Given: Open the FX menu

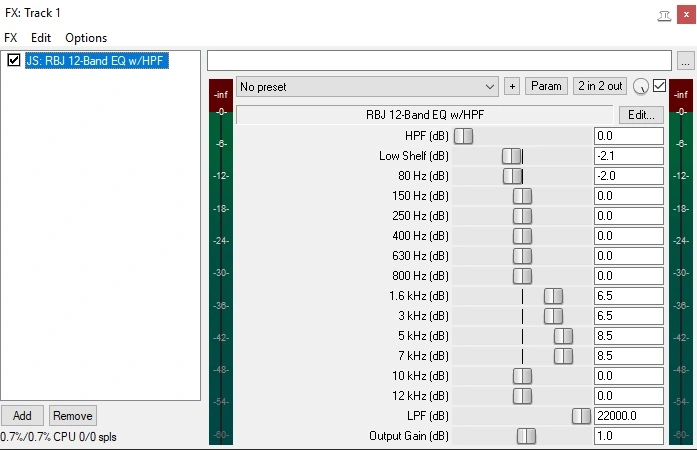Looking at the screenshot, I should (11, 38).
